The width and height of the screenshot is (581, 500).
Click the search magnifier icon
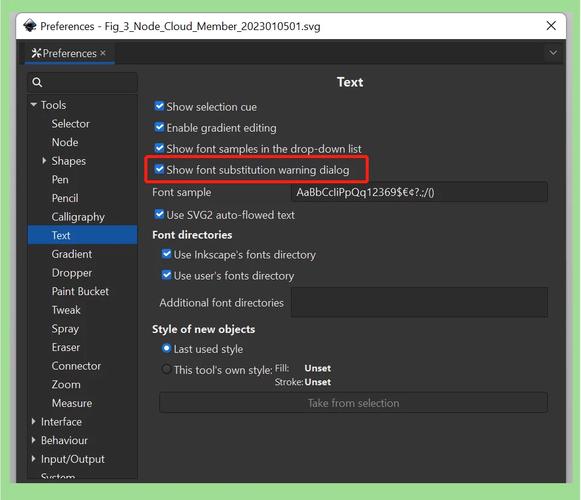point(37,82)
